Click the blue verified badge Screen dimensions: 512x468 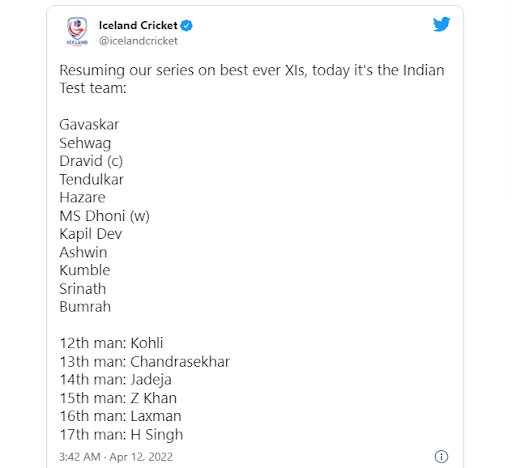[x=186, y=25]
